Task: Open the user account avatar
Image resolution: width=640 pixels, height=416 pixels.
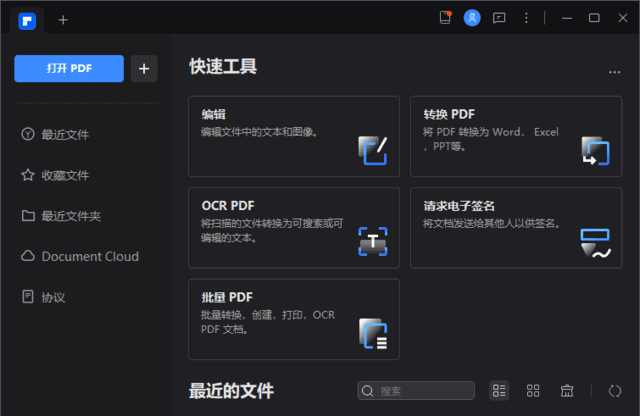Action: [x=472, y=18]
